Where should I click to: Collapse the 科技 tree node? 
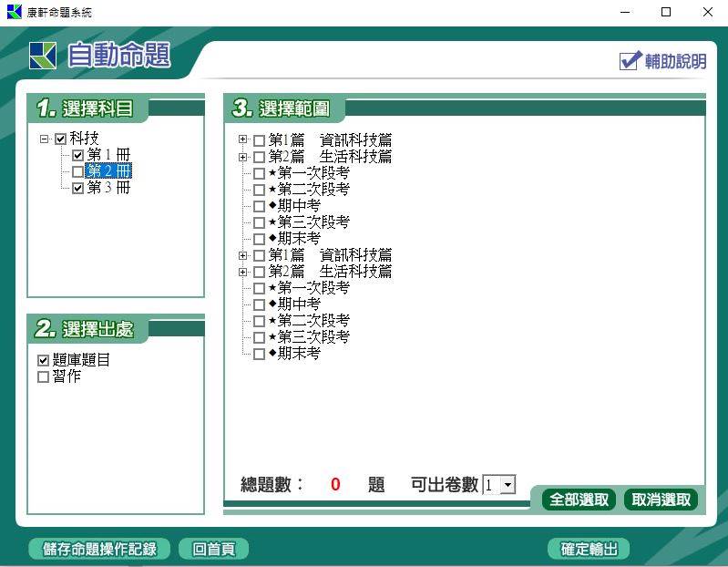click(44, 139)
